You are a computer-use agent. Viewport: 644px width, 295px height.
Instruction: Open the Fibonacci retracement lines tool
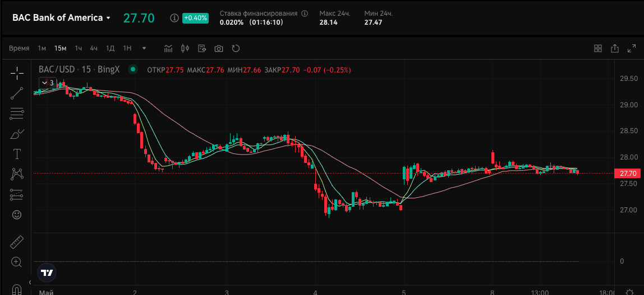click(x=17, y=114)
